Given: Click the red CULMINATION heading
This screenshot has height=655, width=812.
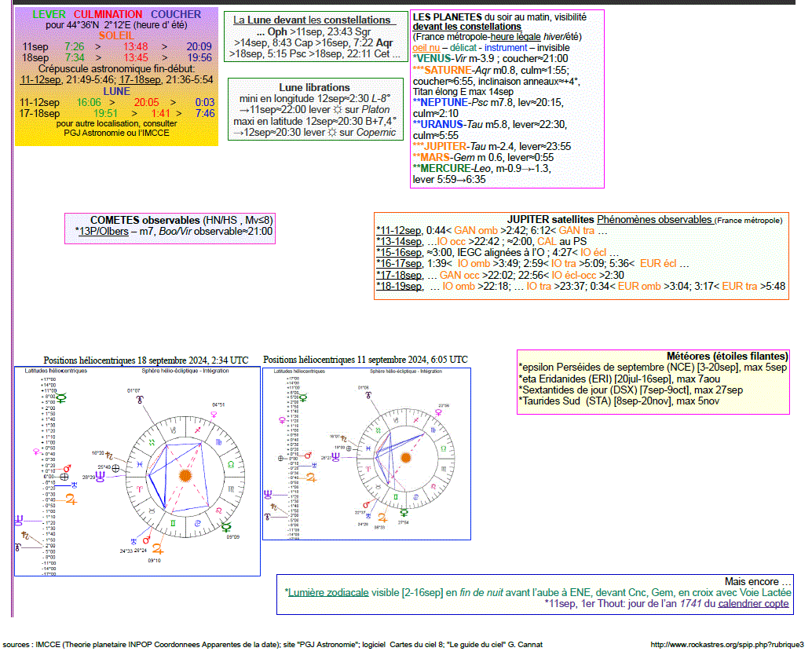Looking at the screenshot, I should [x=108, y=14].
